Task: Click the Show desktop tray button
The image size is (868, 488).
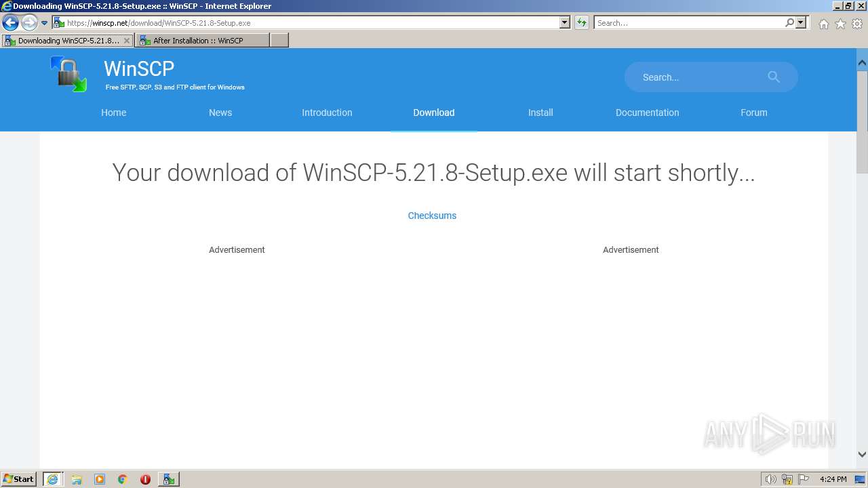Action: (x=861, y=479)
